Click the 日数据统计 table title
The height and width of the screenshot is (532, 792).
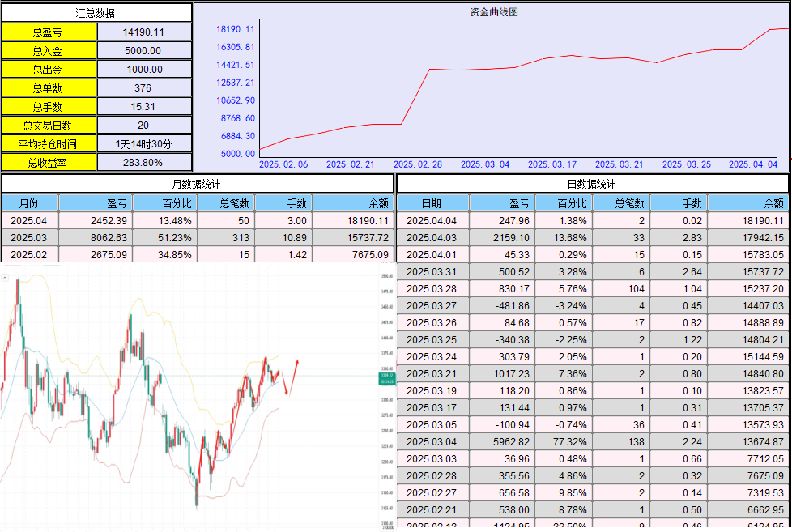pyautogui.click(x=592, y=184)
